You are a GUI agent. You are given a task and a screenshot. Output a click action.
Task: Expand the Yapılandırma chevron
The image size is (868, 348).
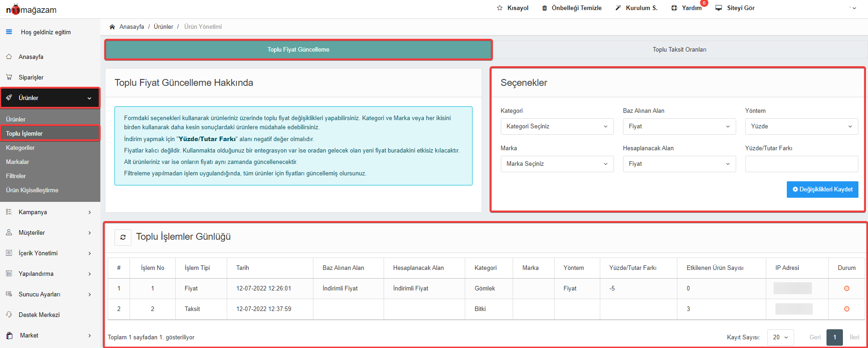pos(89,274)
